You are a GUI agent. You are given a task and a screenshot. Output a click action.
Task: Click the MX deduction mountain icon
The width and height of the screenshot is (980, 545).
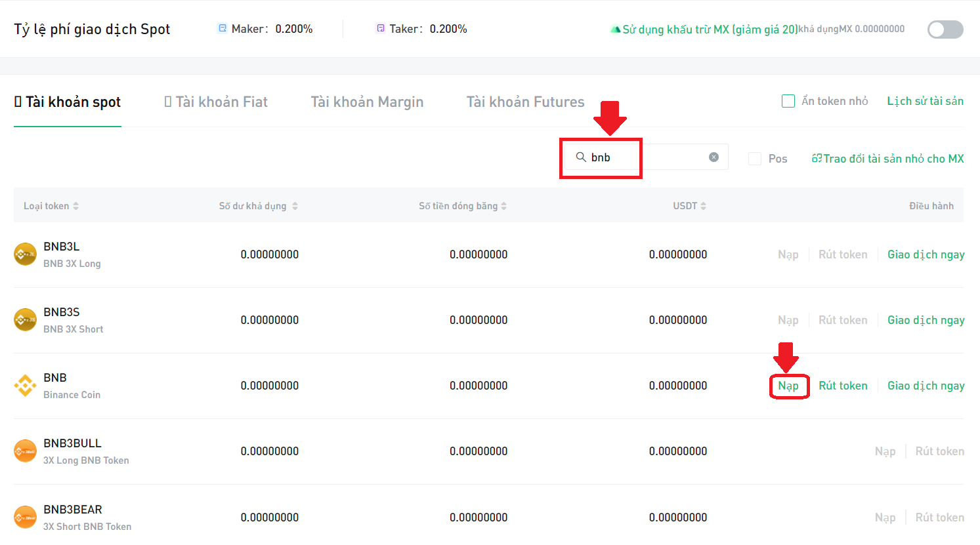615,30
